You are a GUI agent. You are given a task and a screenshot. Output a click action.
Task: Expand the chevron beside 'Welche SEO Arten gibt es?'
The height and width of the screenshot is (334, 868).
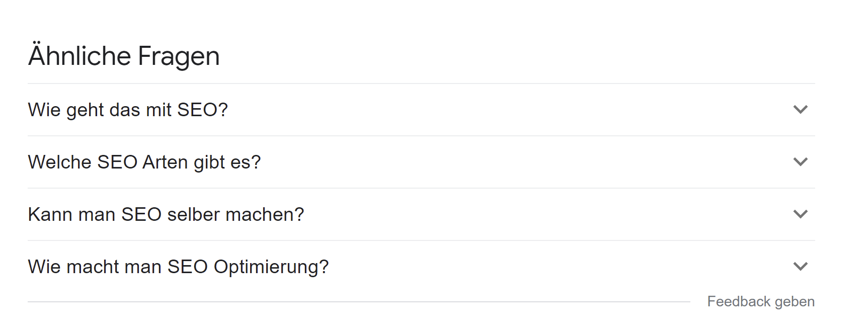click(x=801, y=162)
